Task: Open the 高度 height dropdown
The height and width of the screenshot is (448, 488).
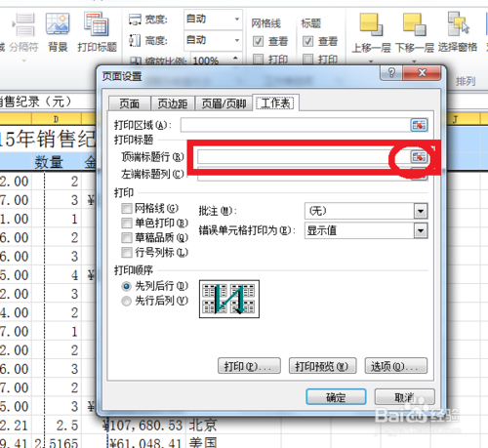Action: 237,40
